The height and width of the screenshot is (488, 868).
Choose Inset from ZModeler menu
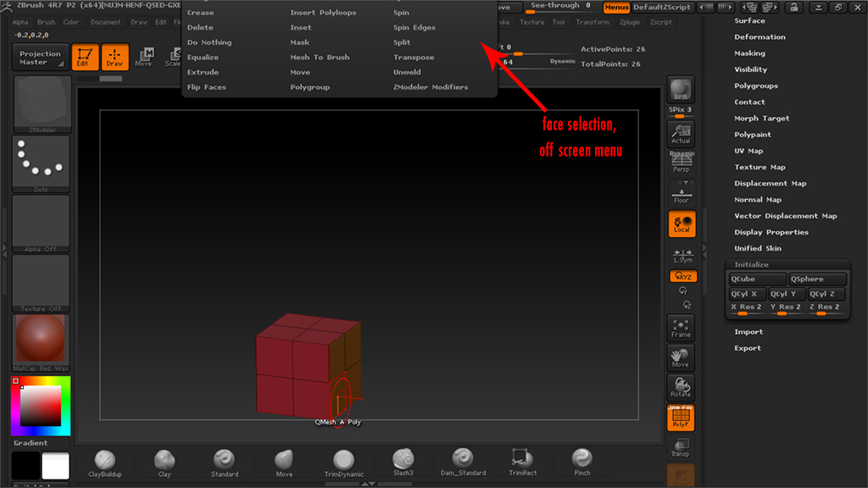pos(301,27)
